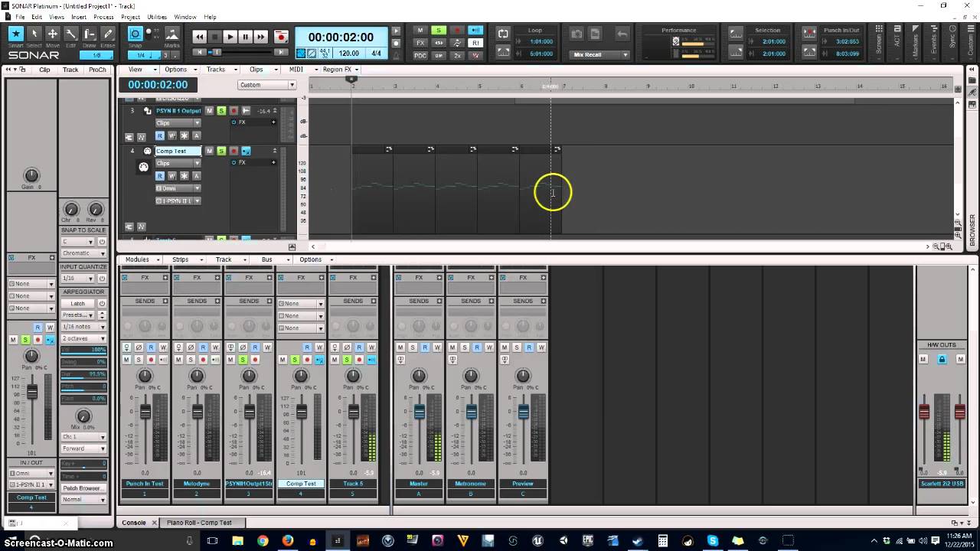This screenshot has height=551, width=980.
Task: Click the Latch arpeggiator button
Action: (x=78, y=304)
